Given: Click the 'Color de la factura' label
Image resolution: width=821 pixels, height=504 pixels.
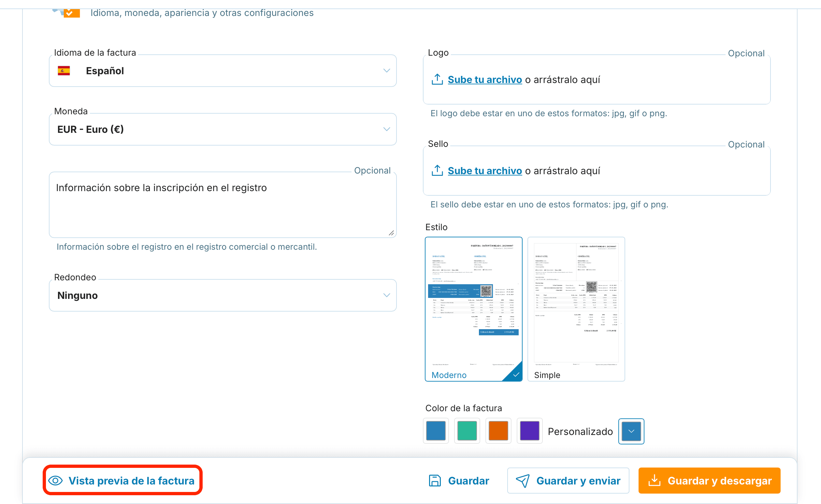Looking at the screenshot, I should point(464,408).
